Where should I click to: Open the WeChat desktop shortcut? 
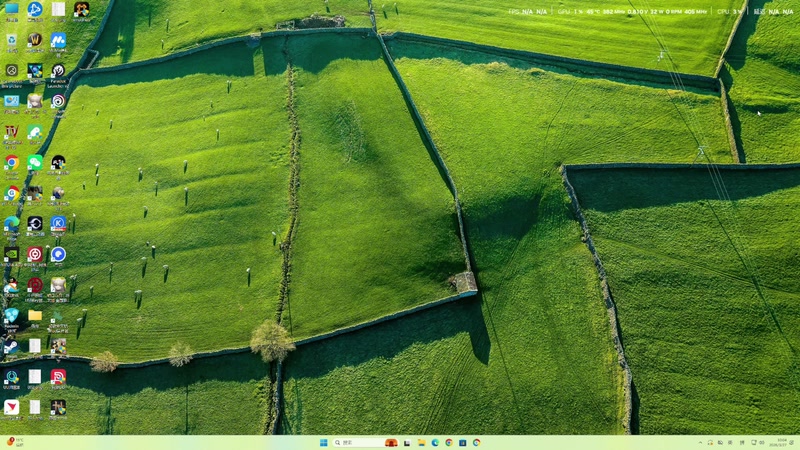pos(35,163)
